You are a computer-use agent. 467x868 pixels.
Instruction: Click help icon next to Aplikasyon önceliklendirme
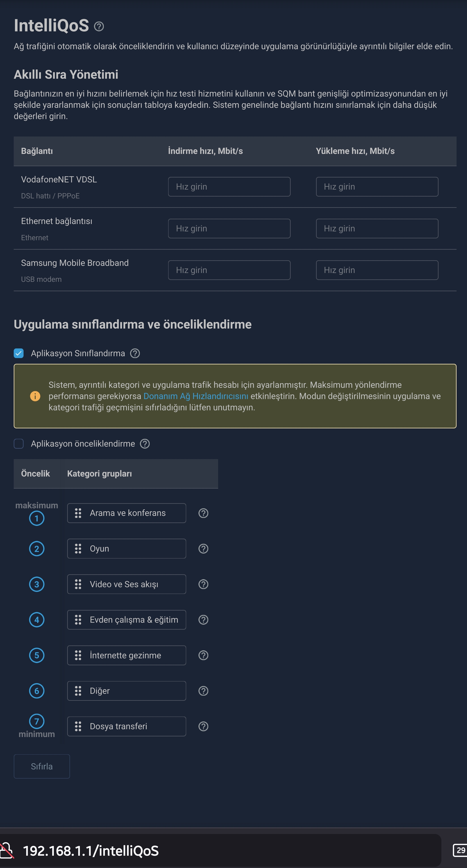[x=145, y=444]
